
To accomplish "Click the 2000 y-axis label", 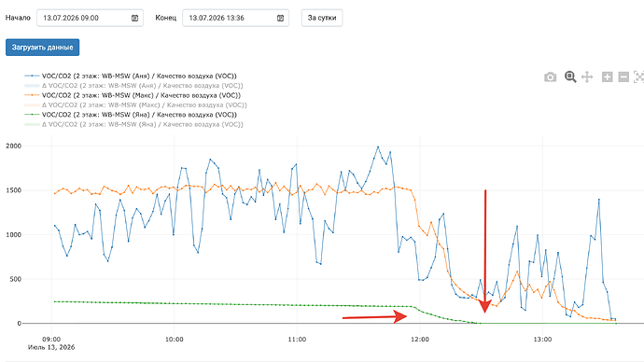I will [13, 146].
